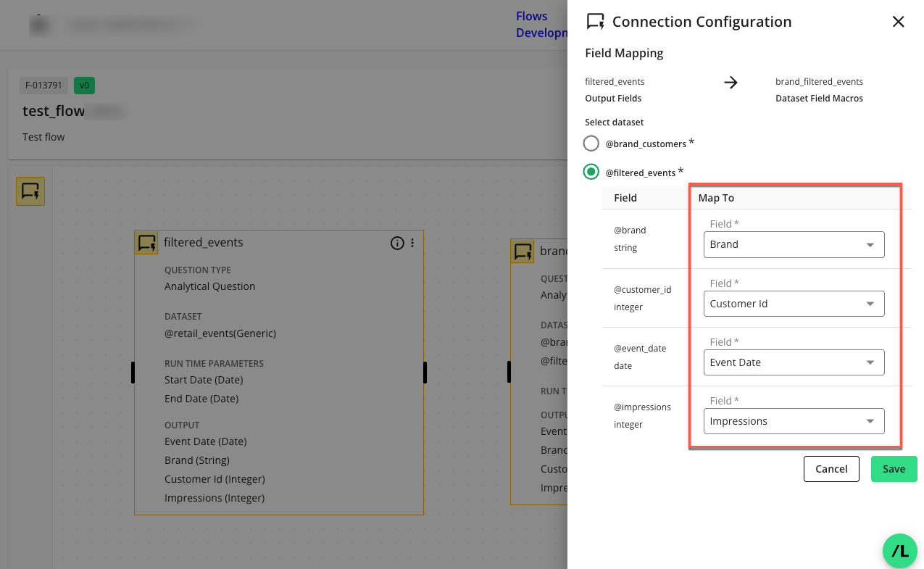Expand the Customer Id mapping dropdown
The width and height of the screenshot is (924, 569).
pyautogui.click(x=794, y=304)
